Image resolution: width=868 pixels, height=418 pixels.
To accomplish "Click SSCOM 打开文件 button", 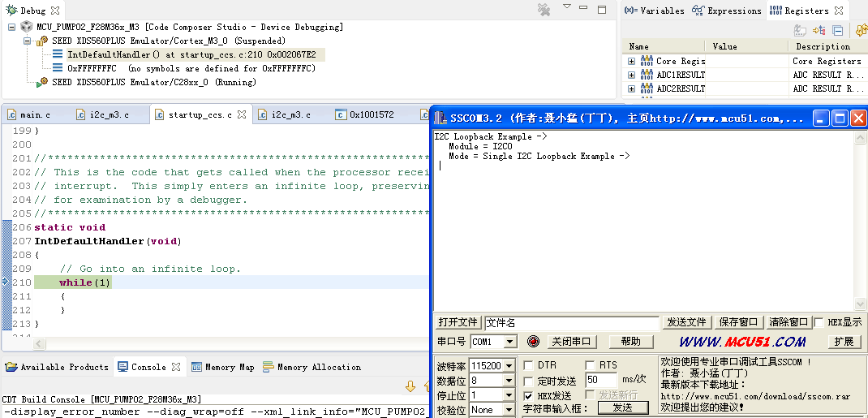I will coord(458,322).
